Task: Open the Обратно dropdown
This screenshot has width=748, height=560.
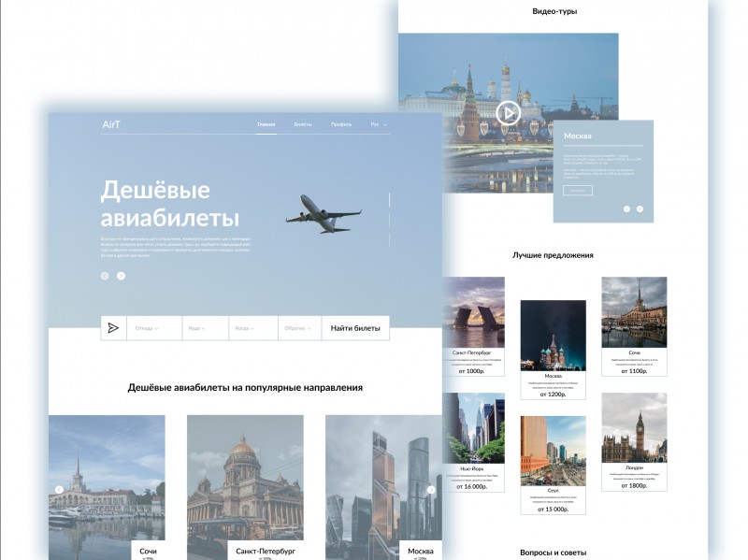Action: coord(300,328)
